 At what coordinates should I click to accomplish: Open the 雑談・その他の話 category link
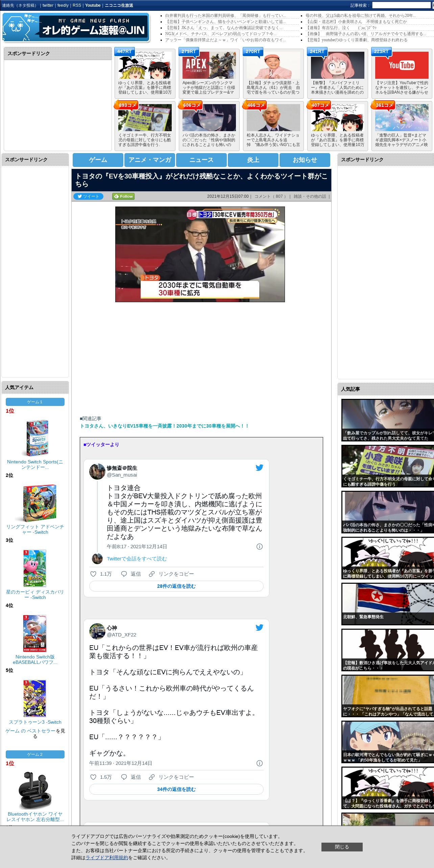[310, 196]
